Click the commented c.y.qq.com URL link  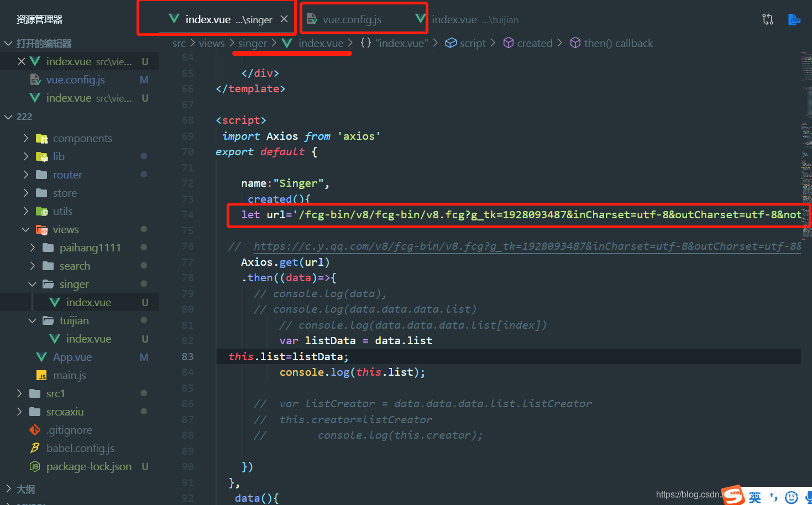pyautogui.click(x=527, y=246)
